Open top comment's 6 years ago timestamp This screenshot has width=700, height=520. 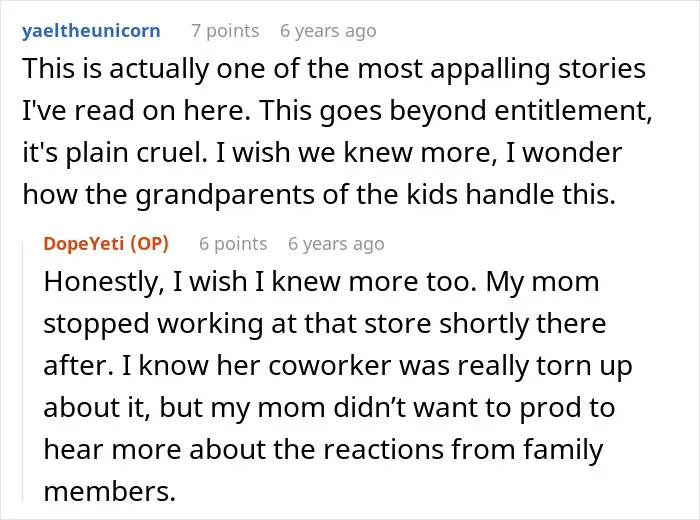click(x=328, y=31)
